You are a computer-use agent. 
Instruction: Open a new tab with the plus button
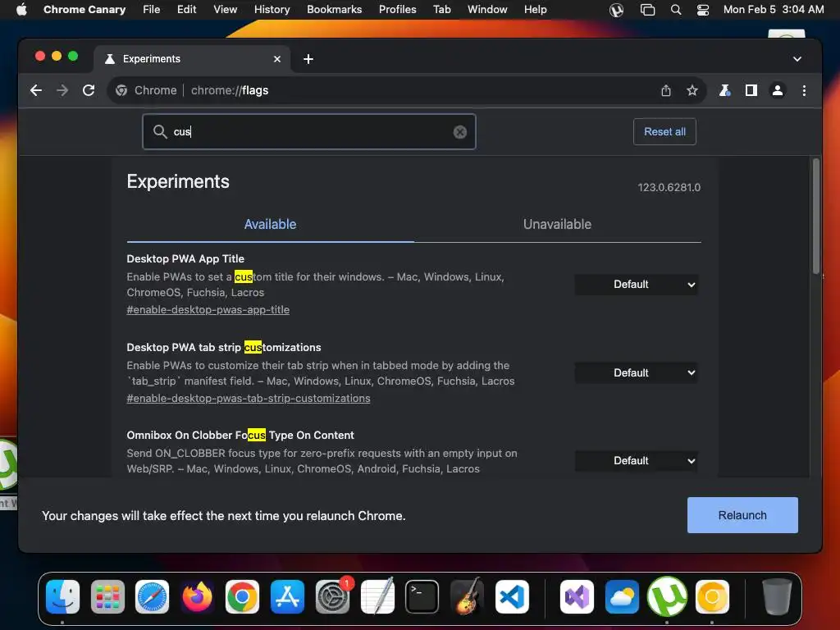308,59
